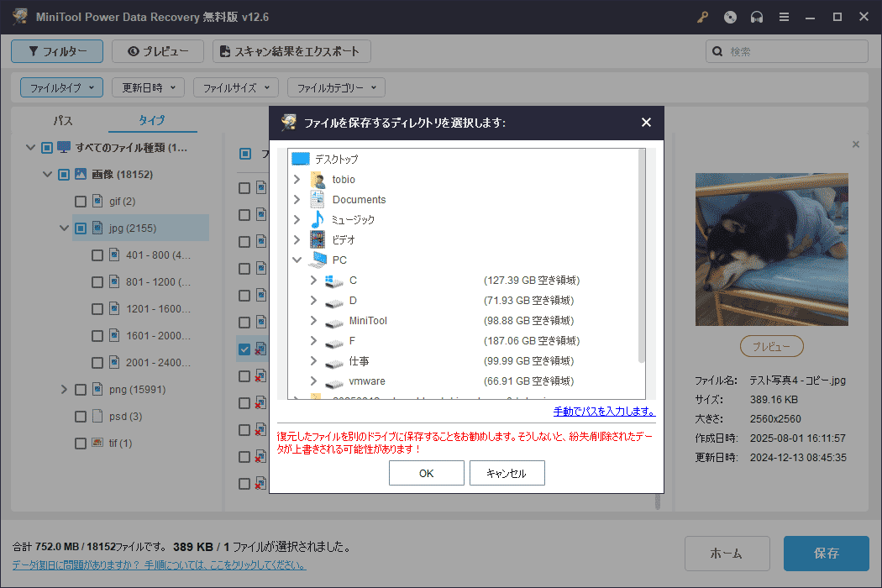Expand the MiniTool drive node
Screen dimensions: 882x588
click(313, 321)
